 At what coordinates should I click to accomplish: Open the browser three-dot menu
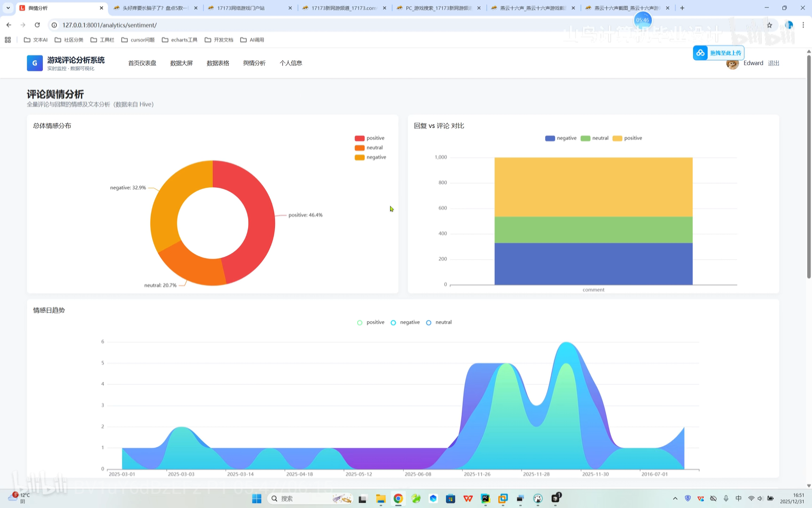pyautogui.click(x=804, y=25)
